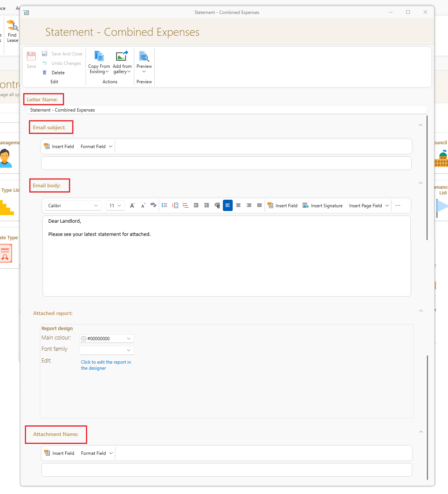Click the edit the report in designer link
This screenshot has height=494, width=448.
[x=106, y=365]
